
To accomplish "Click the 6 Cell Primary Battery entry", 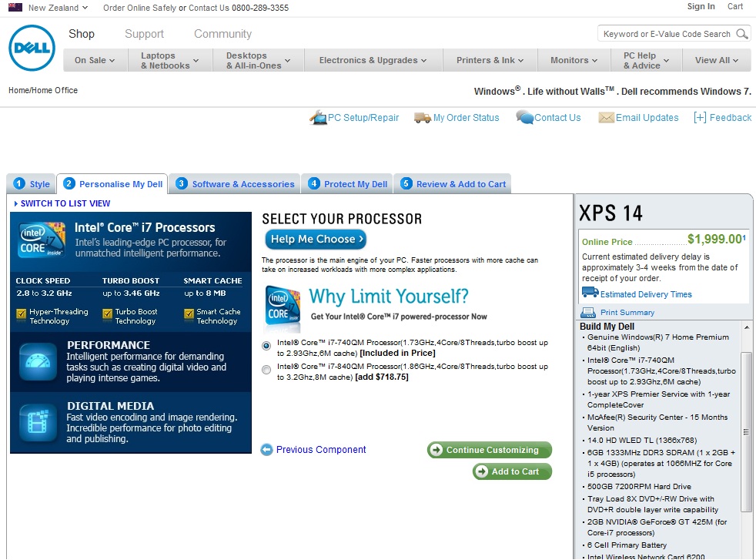I will (x=627, y=545).
